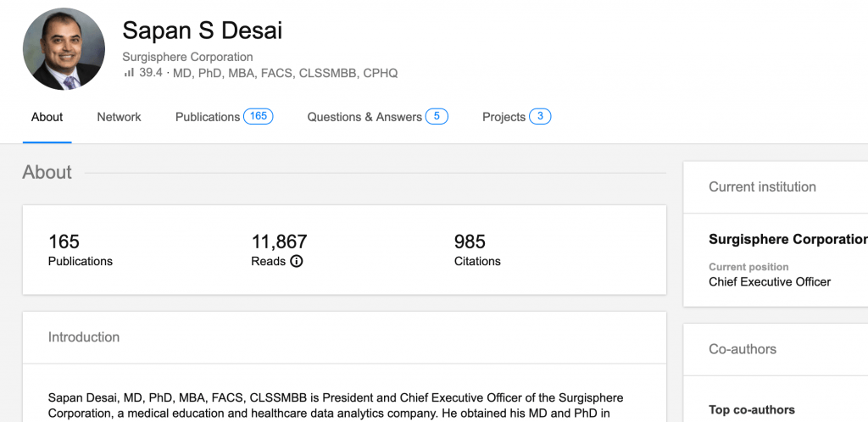Click the 39.4 RG score value
This screenshot has height=422, width=868.
[151, 73]
